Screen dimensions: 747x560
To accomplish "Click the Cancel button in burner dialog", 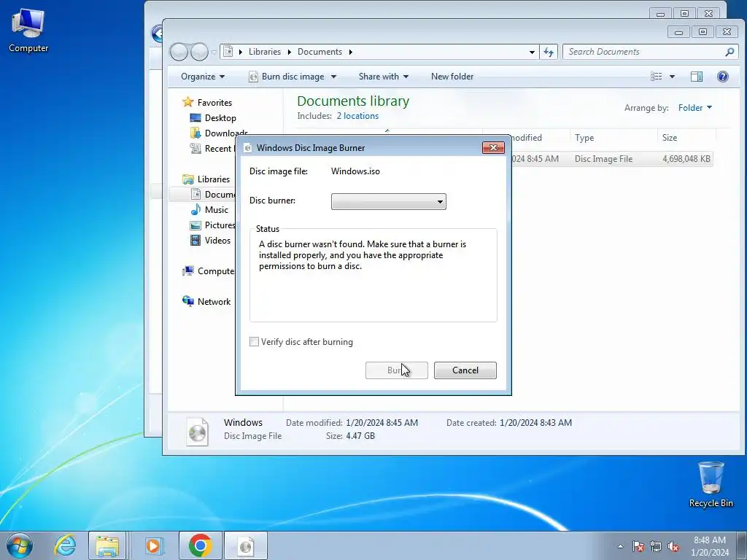I will tap(465, 370).
